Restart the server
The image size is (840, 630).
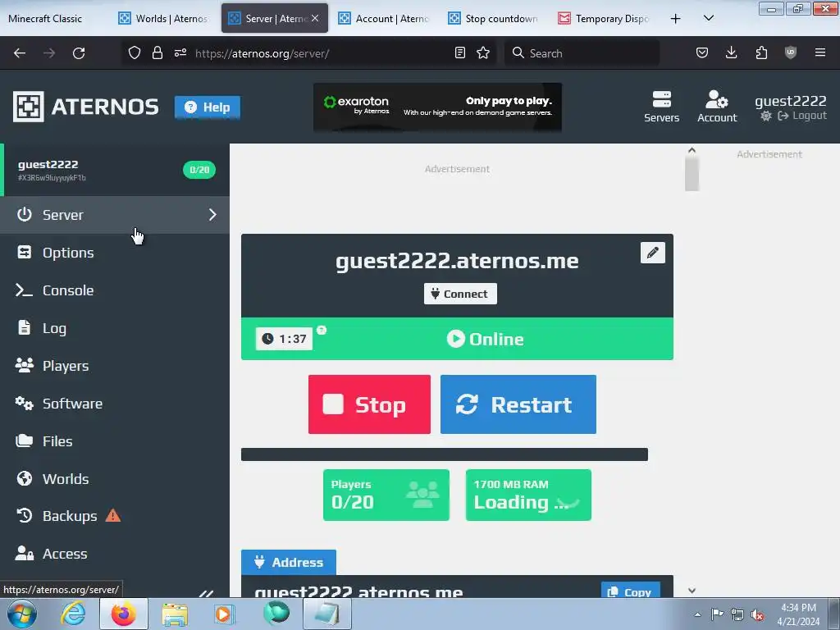click(x=518, y=404)
